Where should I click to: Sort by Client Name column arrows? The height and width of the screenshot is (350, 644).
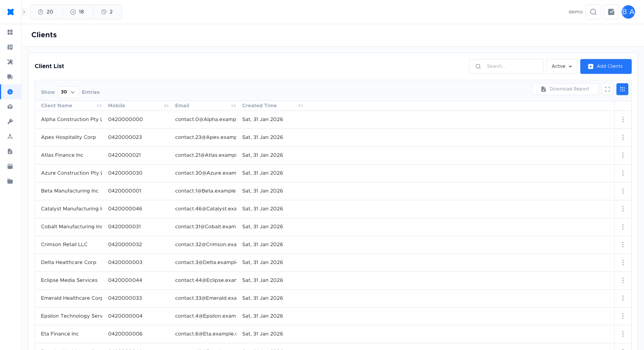tap(100, 106)
